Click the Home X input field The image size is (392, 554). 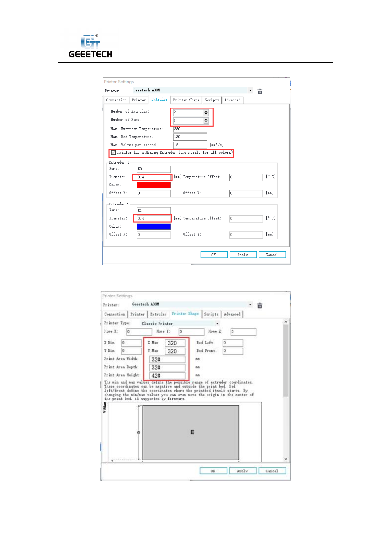coord(139,332)
